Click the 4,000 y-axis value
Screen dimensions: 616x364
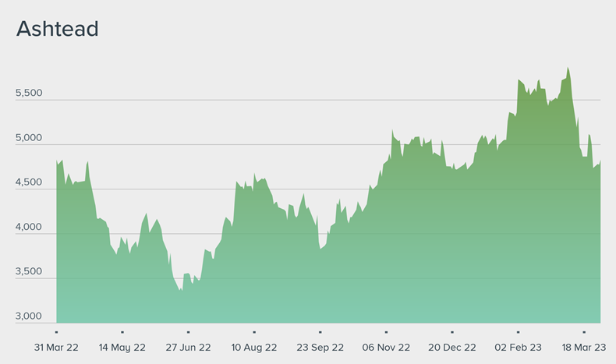pyautogui.click(x=29, y=228)
